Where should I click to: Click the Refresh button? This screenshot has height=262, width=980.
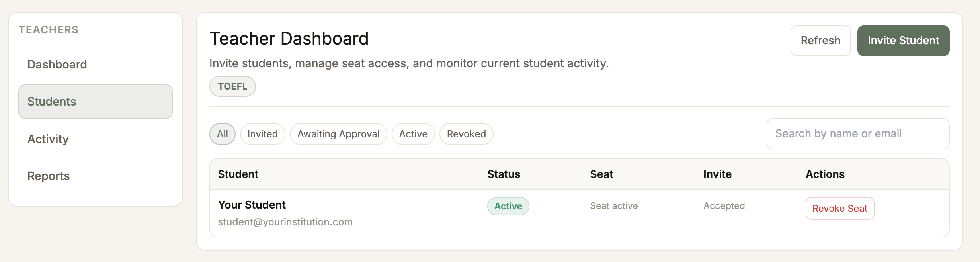pyautogui.click(x=820, y=41)
